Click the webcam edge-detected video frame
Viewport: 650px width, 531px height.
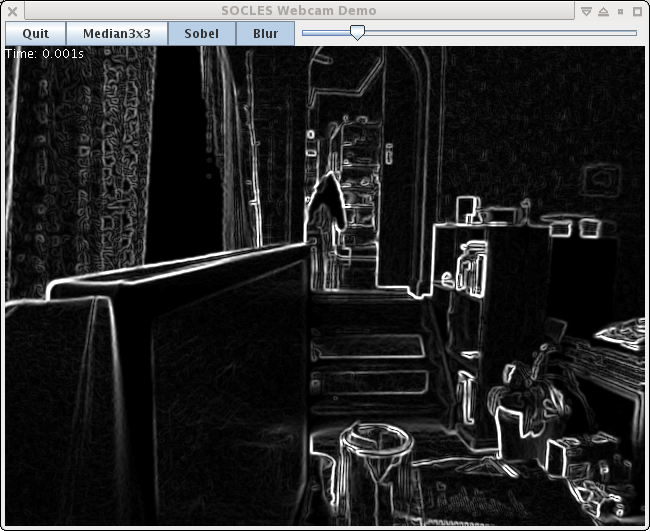(x=325, y=286)
